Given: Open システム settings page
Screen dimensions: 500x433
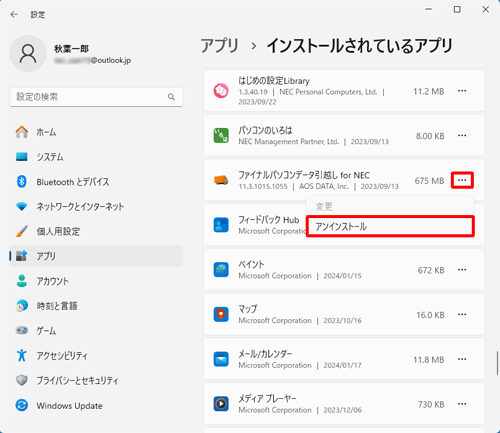Looking at the screenshot, I should 96,157.
